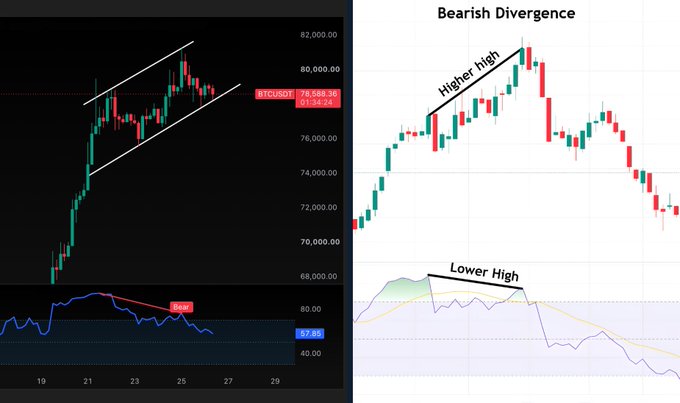This screenshot has width=680, height=403.
Task: Click the Higher high annotation text
Action: click(x=469, y=73)
